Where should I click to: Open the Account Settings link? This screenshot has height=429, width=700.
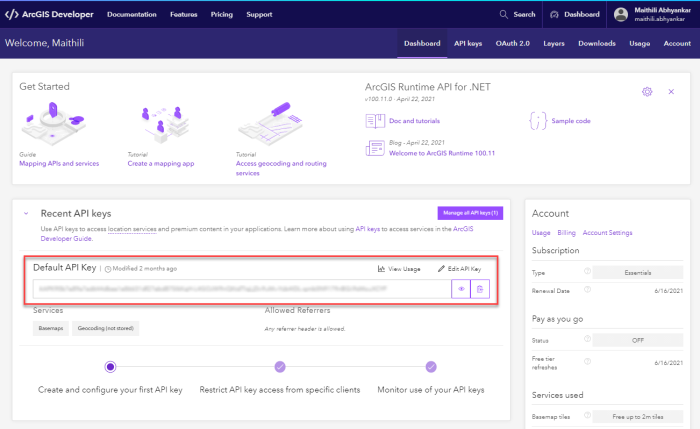[x=607, y=232]
